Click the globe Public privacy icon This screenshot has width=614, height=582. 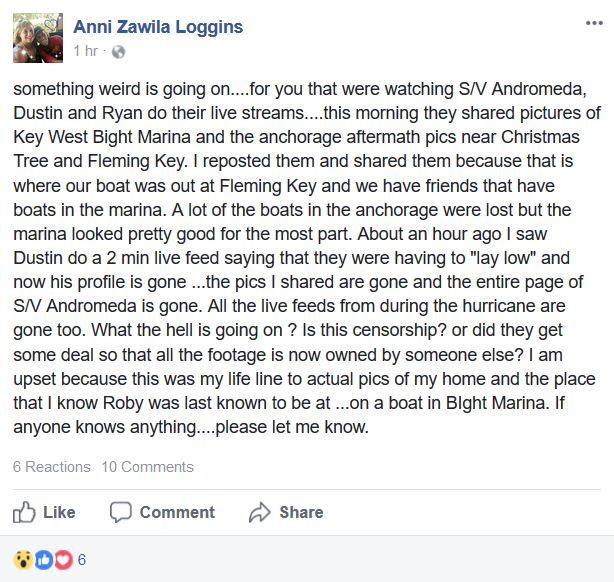118,52
